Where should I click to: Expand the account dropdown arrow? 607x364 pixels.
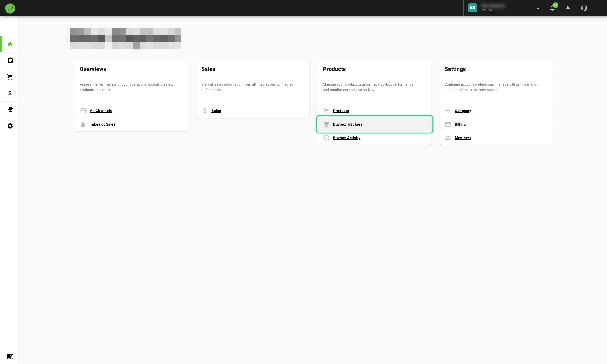tap(538, 8)
